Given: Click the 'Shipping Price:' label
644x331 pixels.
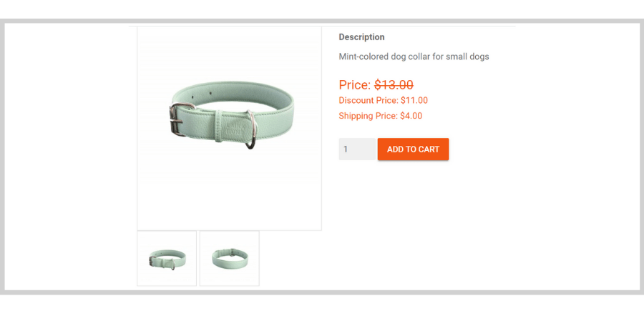Looking at the screenshot, I should click(x=368, y=116).
